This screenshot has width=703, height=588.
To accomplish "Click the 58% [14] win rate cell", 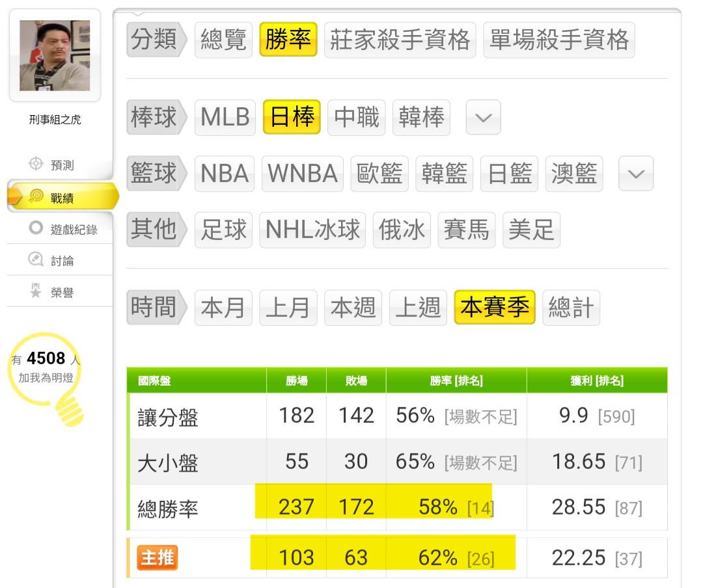I will pyautogui.click(x=456, y=508).
